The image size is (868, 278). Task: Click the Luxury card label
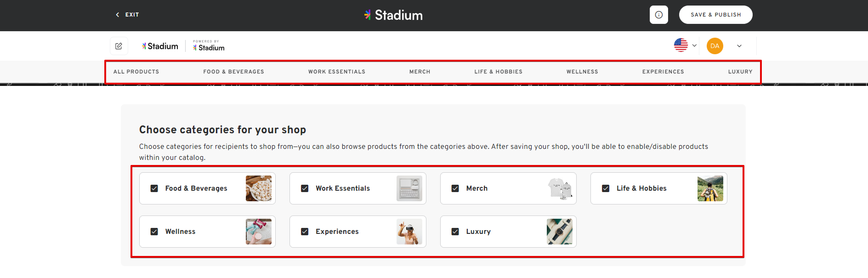(478, 232)
